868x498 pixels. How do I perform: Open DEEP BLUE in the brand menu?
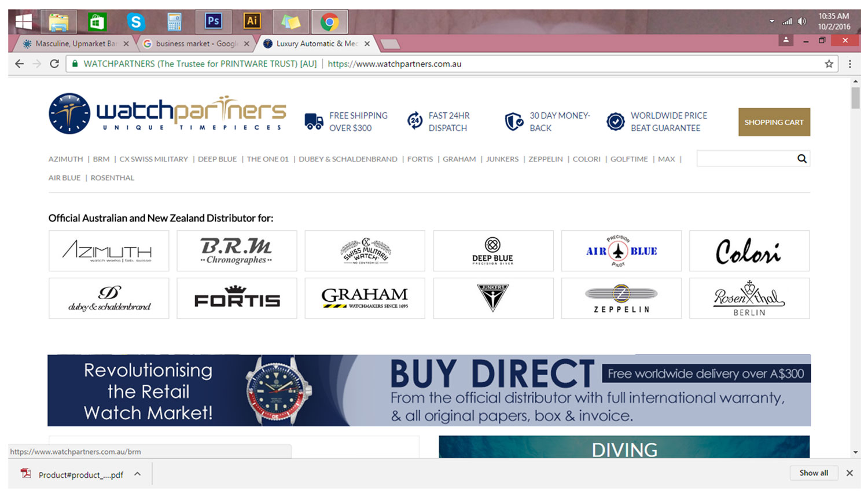click(x=217, y=159)
